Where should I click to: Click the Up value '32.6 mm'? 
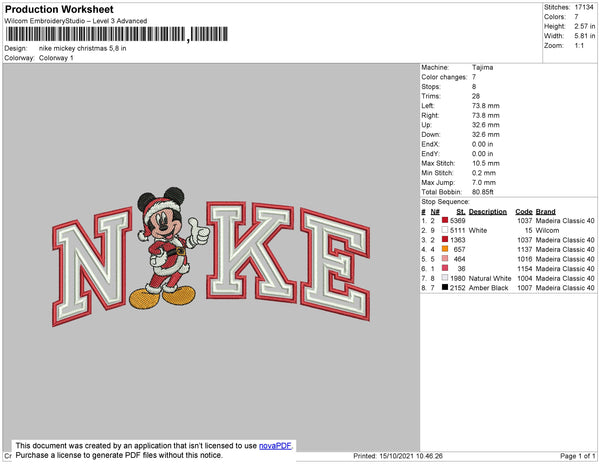tap(486, 125)
